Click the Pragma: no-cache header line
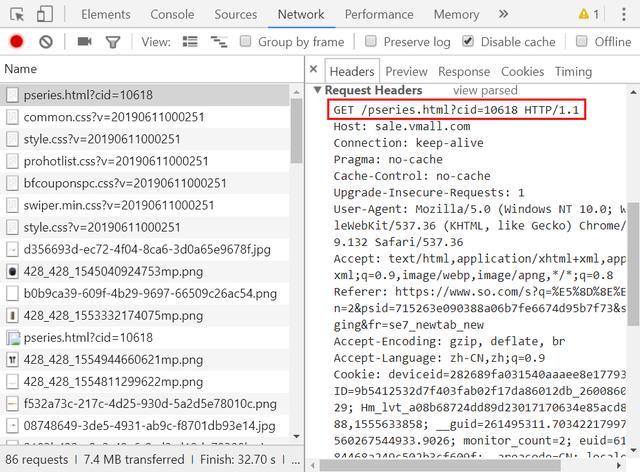 point(388,159)
